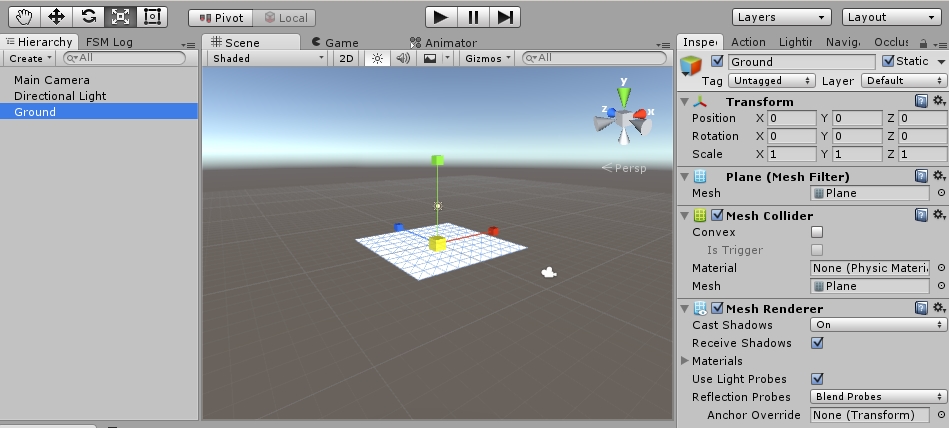The image size is (949, 428).
Task: Toggle the Local rotation button
Action: point(284,18)
